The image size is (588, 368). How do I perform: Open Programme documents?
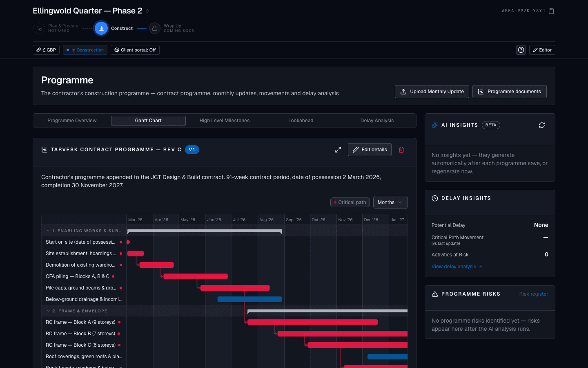(510, 92)
